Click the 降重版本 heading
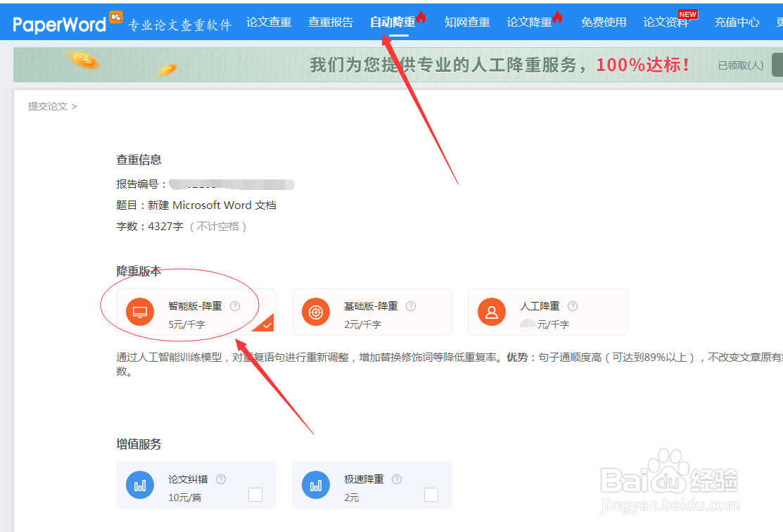783x532 pixels. pyautogui.click(x=139, y=271)
